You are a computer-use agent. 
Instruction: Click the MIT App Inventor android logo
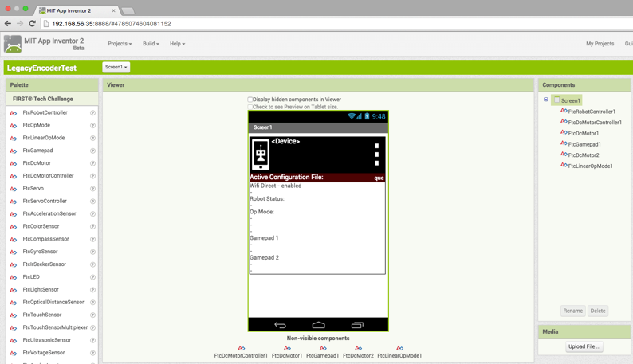[13, 44]
